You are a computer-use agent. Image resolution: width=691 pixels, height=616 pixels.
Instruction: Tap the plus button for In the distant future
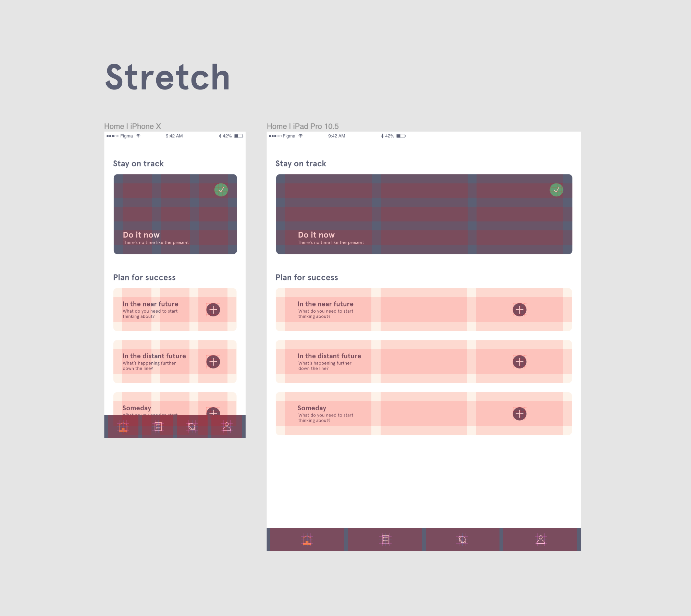[213, 361]
